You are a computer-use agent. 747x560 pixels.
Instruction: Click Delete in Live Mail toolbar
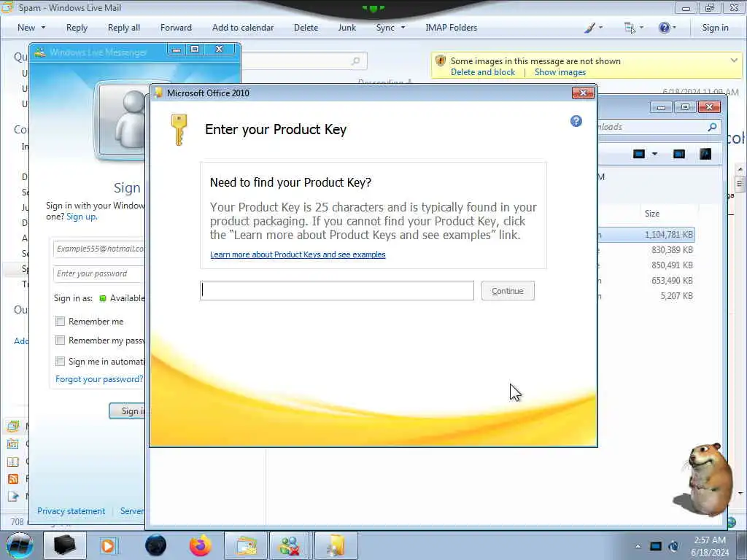click(x=306, y=28)
